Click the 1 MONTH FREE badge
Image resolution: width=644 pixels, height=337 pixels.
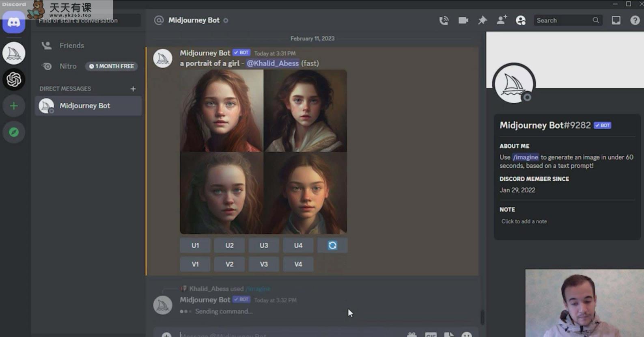point(112,66)
